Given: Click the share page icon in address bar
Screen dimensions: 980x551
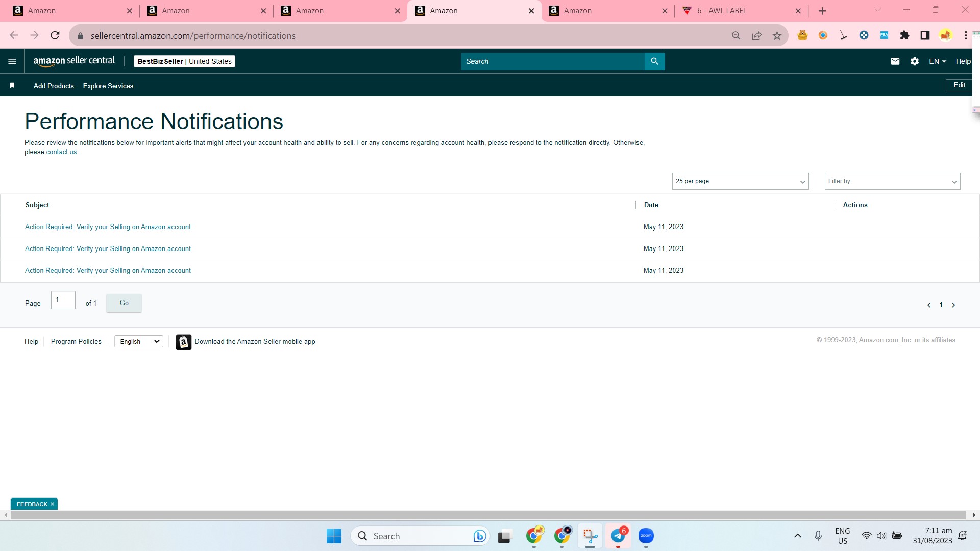Looking at the screenshot, I should 756,35.
